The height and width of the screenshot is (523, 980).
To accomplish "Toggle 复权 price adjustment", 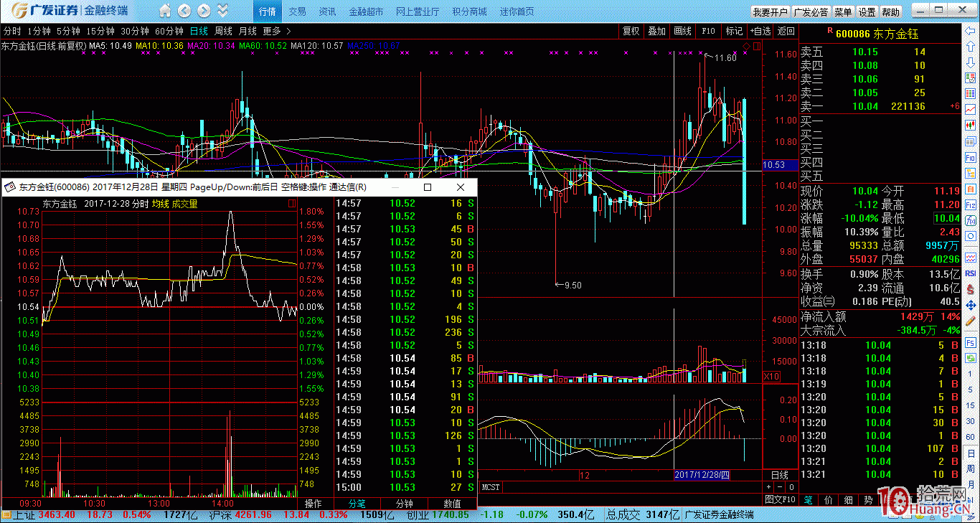I will click(x=631, y=31).
